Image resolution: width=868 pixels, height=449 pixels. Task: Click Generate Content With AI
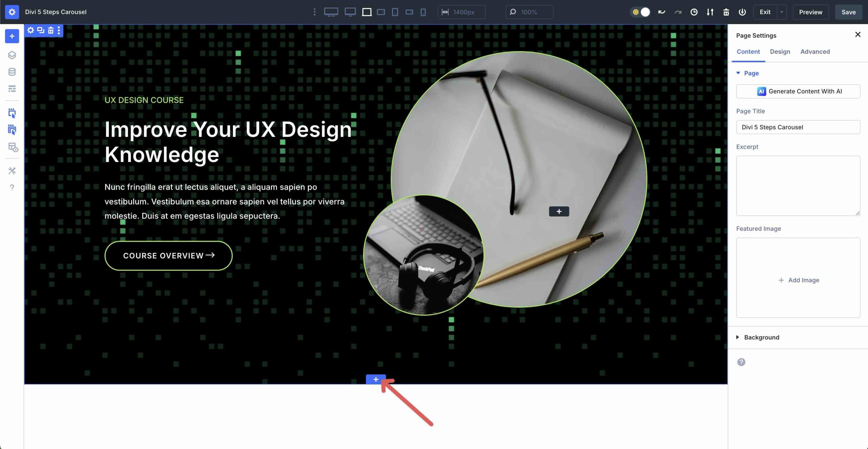797,91
